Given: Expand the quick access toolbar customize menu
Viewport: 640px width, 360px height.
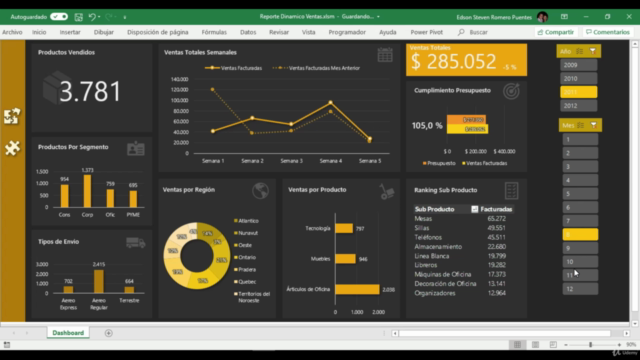Looking at the screenshot, I should point(124,17).
